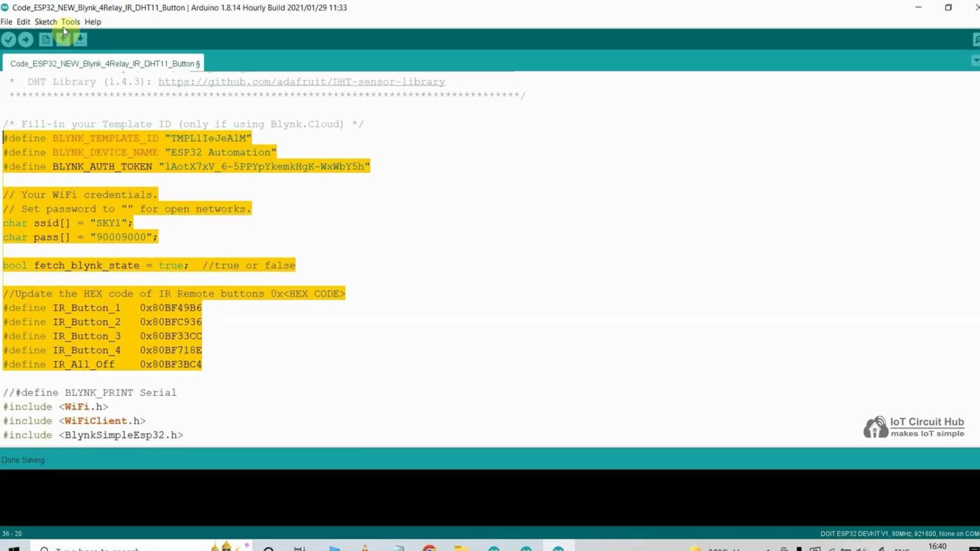Image resolution: width=980 pixels, height=551 pixels.
Task: Open the Sketch menu
Action: pos(45,22)
